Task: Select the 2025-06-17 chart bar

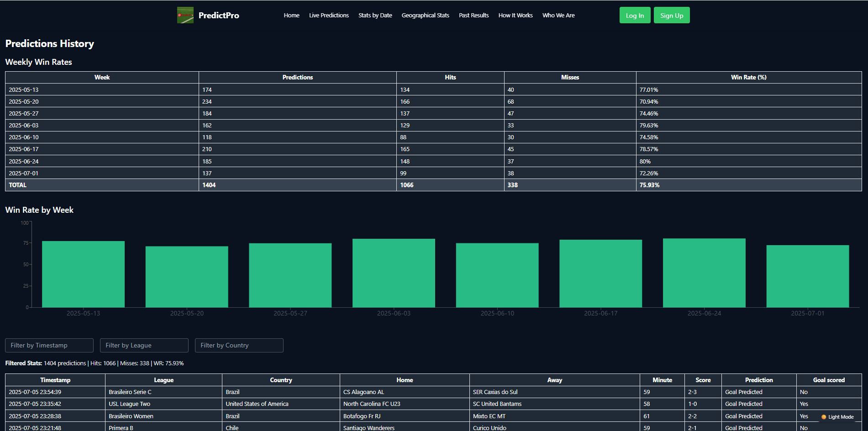Action: click(x=601, y=273)
